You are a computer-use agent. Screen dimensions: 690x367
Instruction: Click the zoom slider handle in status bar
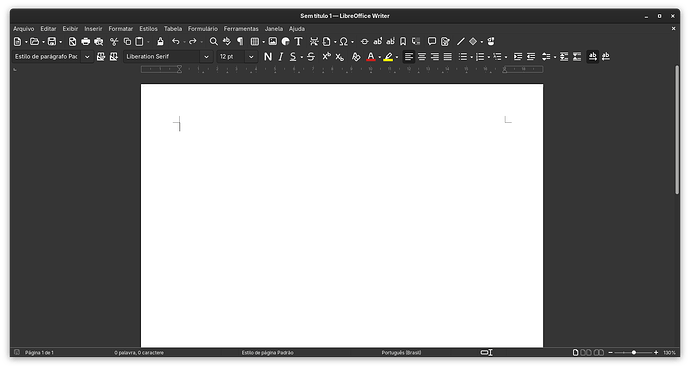tap(634, 352)
